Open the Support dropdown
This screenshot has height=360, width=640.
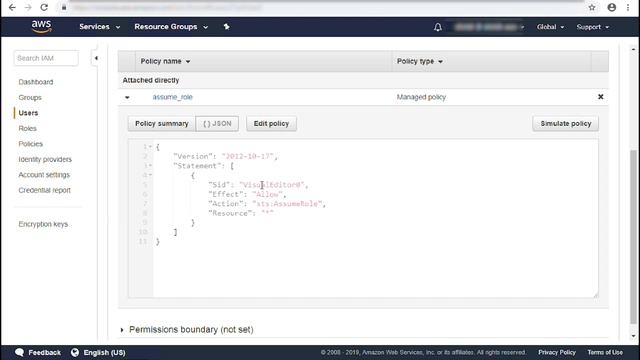pos(593,27)
